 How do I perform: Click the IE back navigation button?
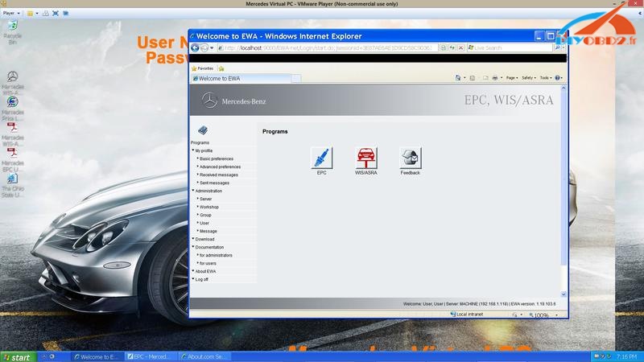pos(195,48)
